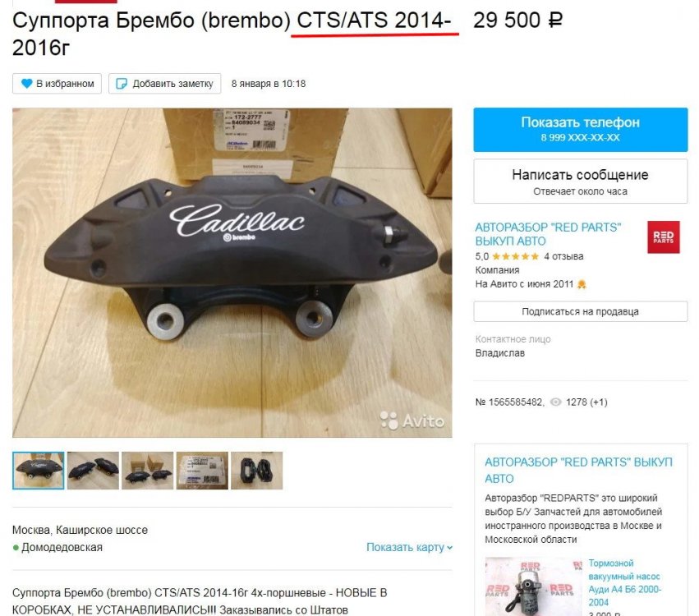Open the 4 отзыва reviews link
699x616 pixels.
coord(563,256)
